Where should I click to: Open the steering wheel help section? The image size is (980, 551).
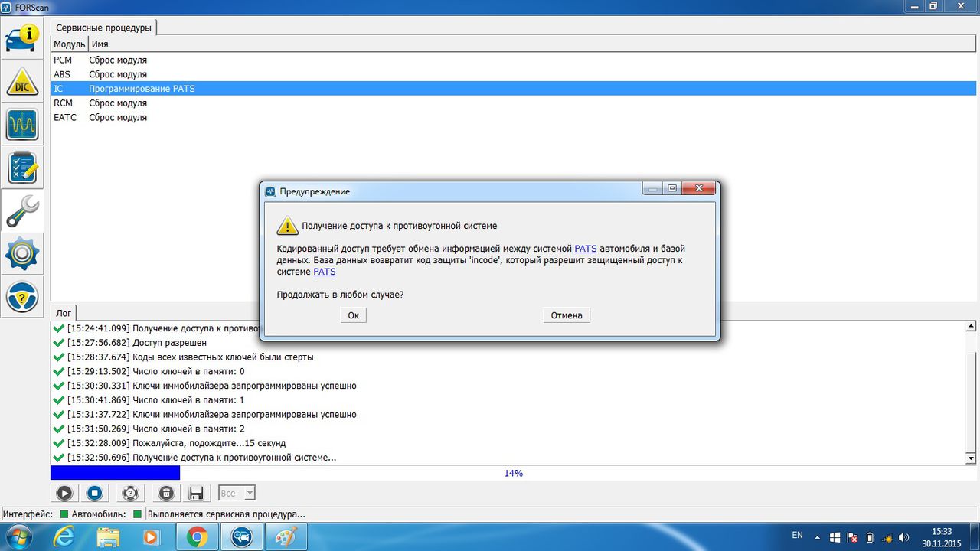point(22,297)
